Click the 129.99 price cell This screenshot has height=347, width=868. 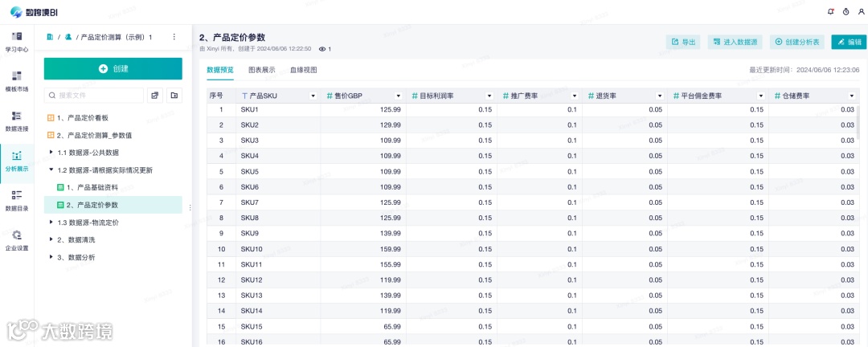[363, 125]
